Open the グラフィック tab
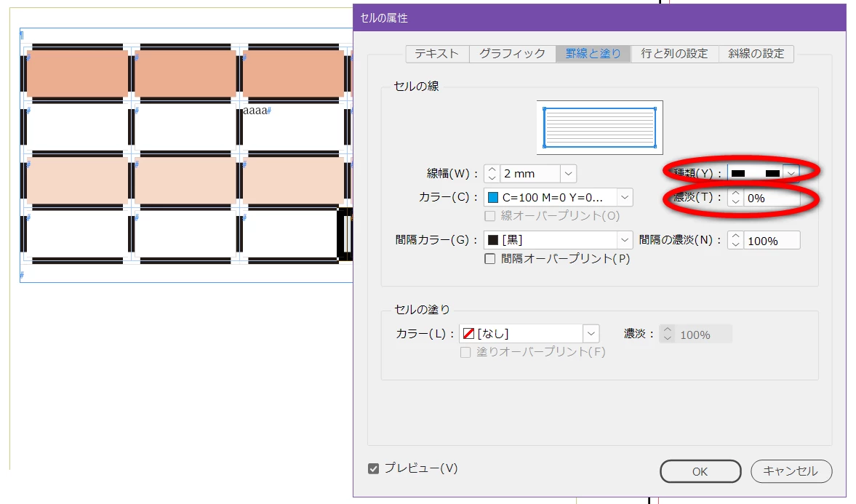The width and height of the screenshot is (856, 504). [512, 54]
